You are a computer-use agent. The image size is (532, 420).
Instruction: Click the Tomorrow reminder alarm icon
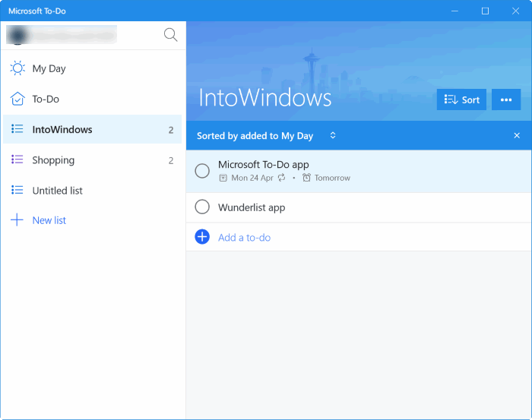tap(306, 178)
